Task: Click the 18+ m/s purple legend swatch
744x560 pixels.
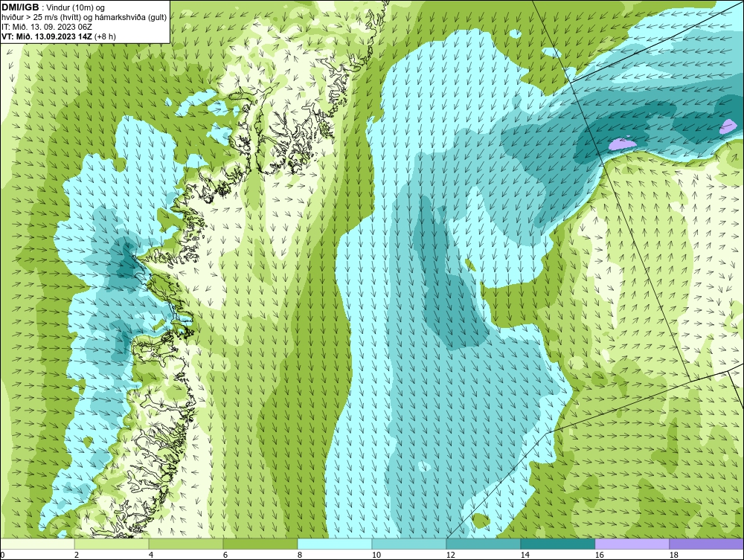Action: (707, 544)
